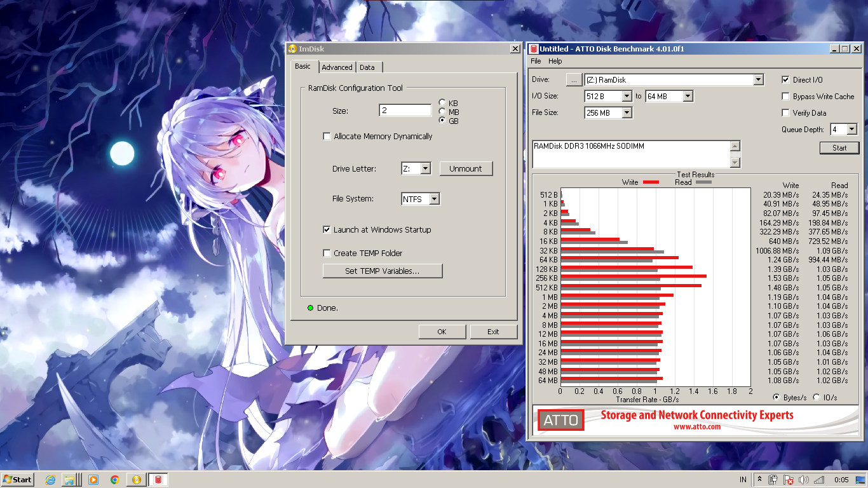
Task: Open the File Size 256 MB dropdown
Action: [x=627, y=112]
